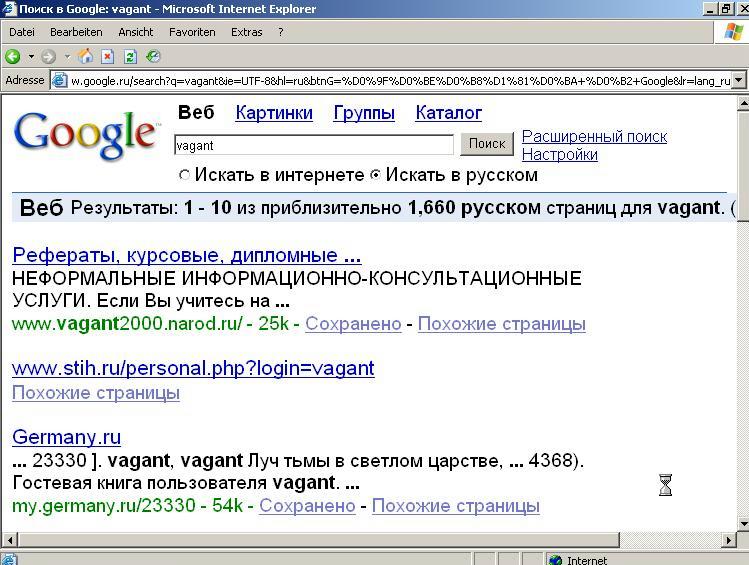The height and width of the screenshot is (565, 749).
Task: Click the Back navigation arrow
Action: coord(13,57)
